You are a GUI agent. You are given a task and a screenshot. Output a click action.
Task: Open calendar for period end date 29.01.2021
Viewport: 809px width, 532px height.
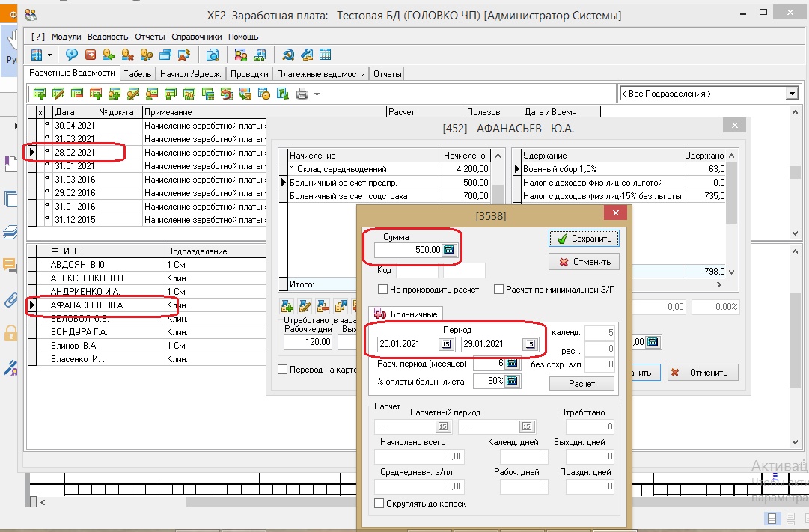(x=529, y=344)
